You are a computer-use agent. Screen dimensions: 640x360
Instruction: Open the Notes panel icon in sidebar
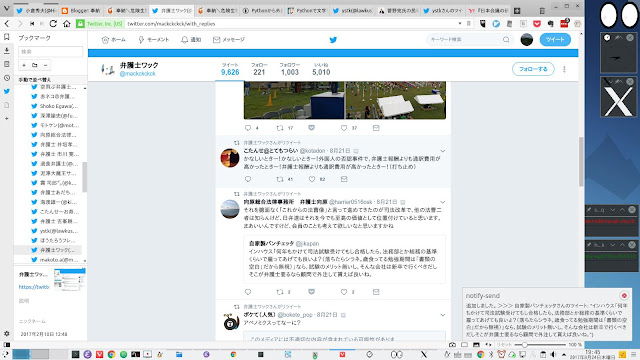click(7, 64)
